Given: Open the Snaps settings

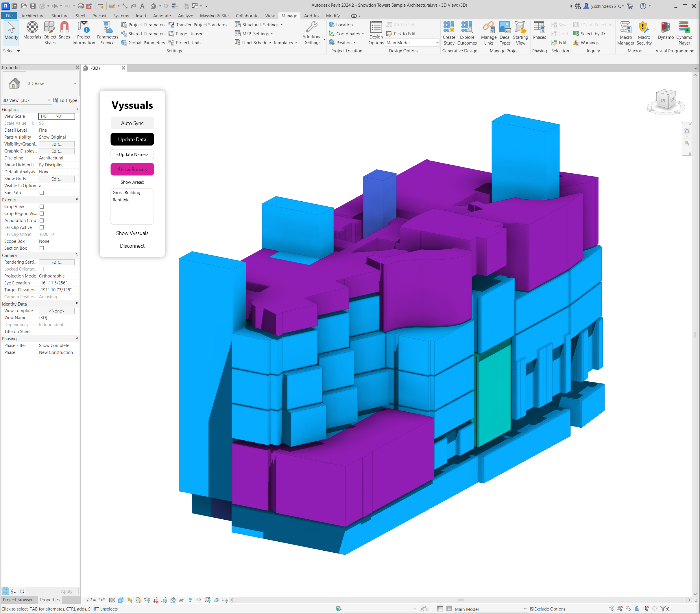Looking at the screenshot, I should coord(64,30).
